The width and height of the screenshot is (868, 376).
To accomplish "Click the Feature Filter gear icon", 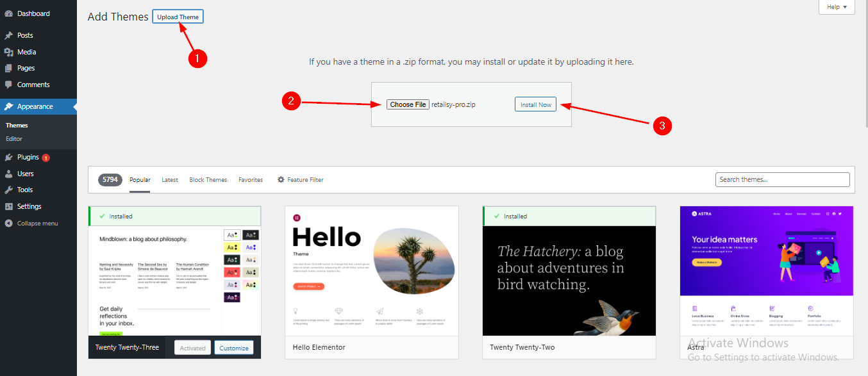I will (x=281, y=180).
